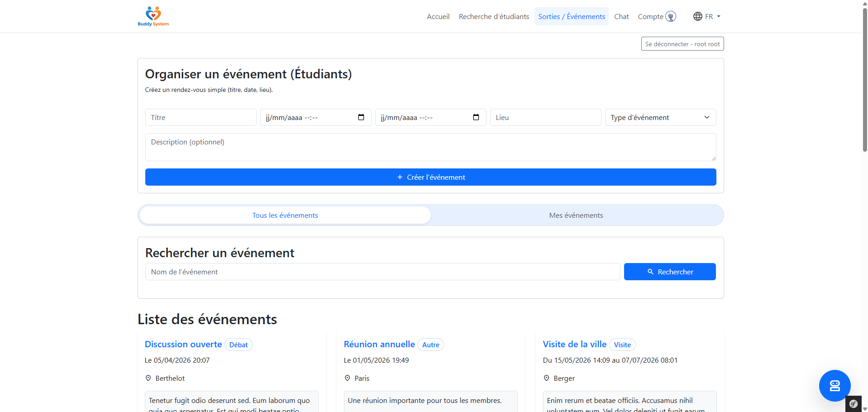Click the Symfony debug toolbar icon
Viewport: 868px width, 412px height.
[853, 404]
